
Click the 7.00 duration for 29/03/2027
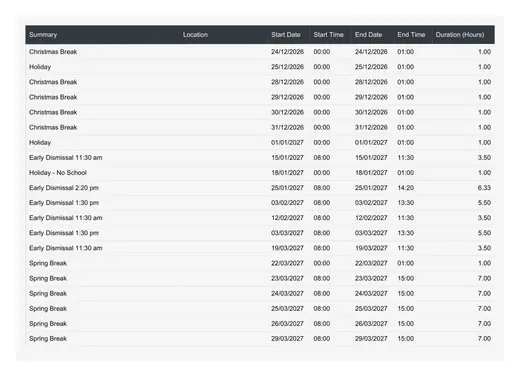click(x=484, y=339)
